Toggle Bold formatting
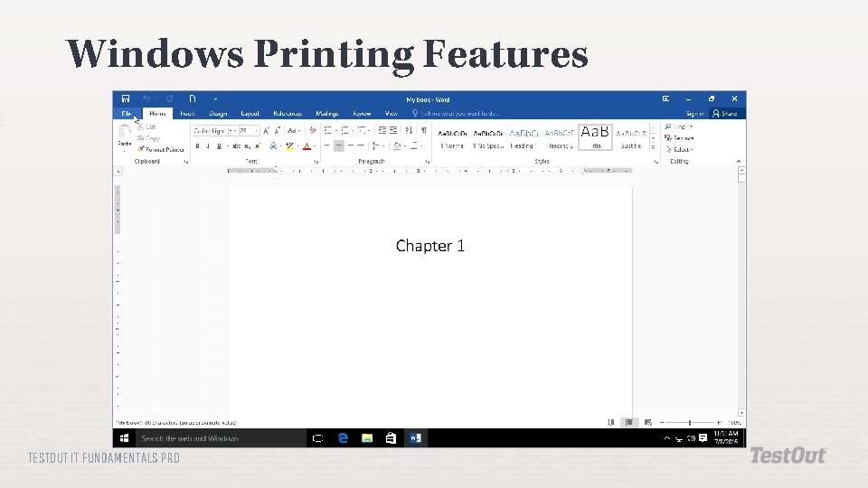This screenshot has height=488, width=868. pos(198,146)
